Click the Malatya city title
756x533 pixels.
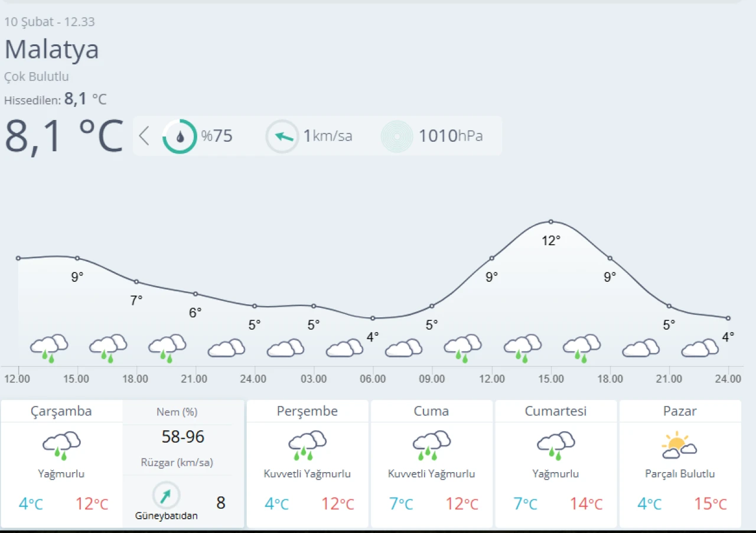pyautogui.click(x=52, y=49)
